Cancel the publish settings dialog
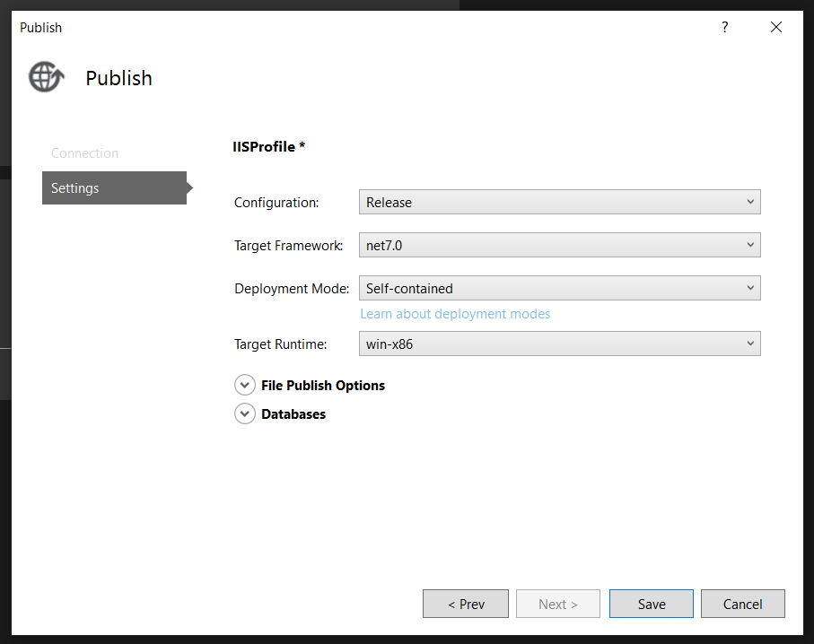The image size is (814, 644). tap(742, 604)
